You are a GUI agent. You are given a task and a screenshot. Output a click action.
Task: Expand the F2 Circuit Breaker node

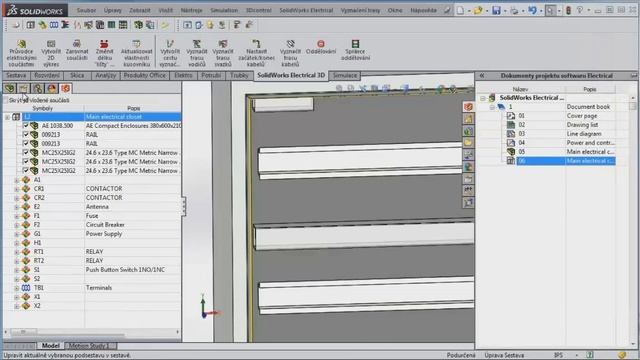click(x=17, y=225)
